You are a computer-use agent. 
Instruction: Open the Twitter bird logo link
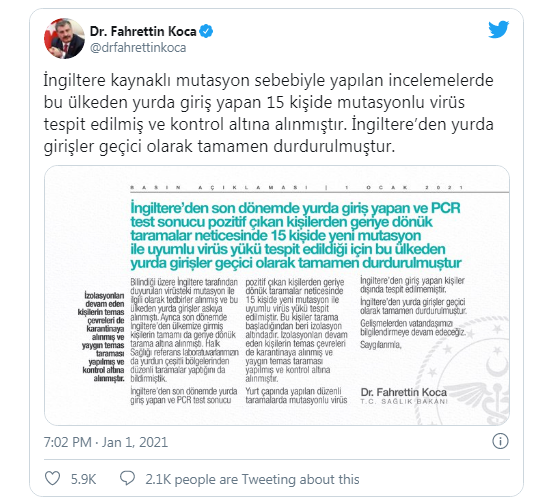pyautogui.click(x=499, y=30)
